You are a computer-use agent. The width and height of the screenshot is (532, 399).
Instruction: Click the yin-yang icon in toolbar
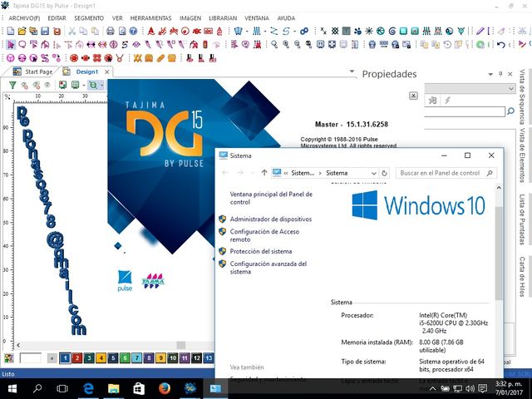tap(449, 32)
